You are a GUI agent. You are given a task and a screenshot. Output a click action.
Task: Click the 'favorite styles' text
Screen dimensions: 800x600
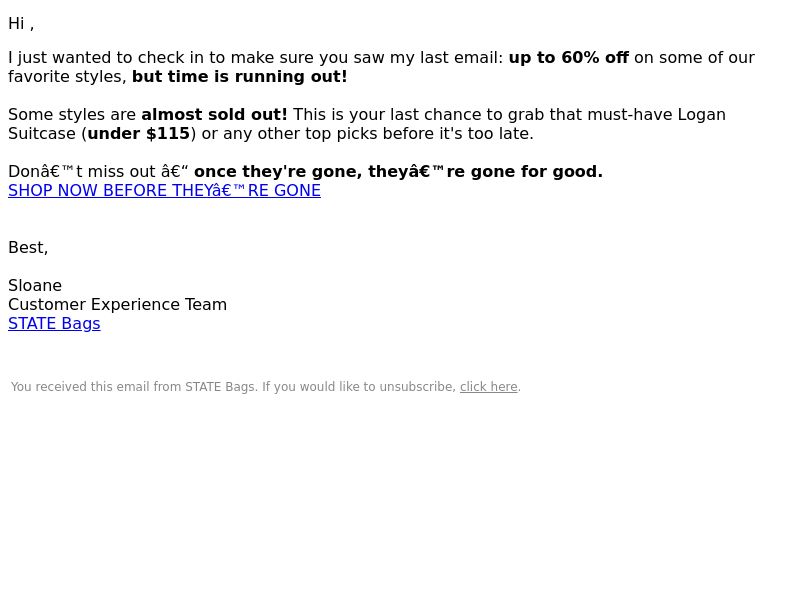[x=65, y=77]
